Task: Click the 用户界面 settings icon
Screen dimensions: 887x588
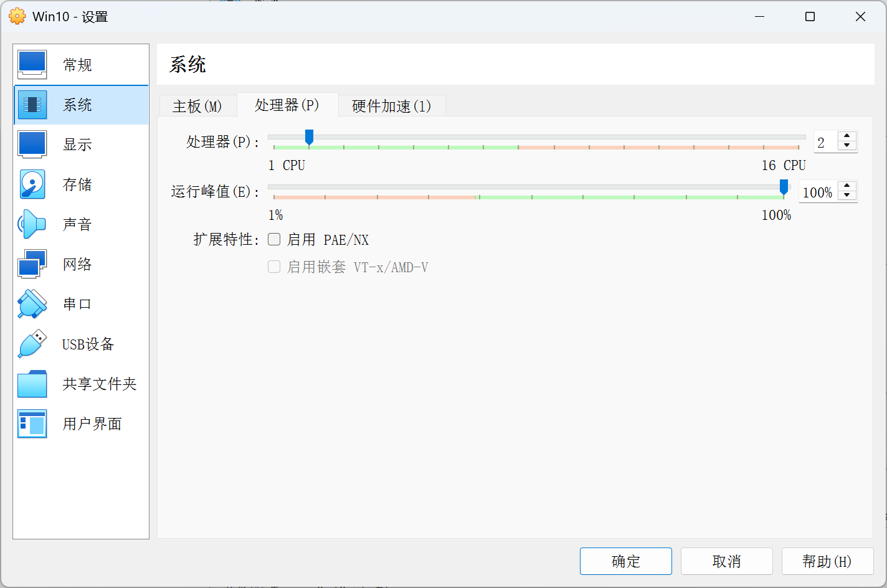Action: pos(32,424)
